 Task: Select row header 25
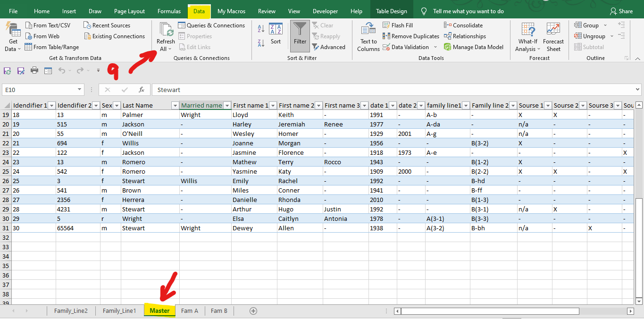click(6, 171)
